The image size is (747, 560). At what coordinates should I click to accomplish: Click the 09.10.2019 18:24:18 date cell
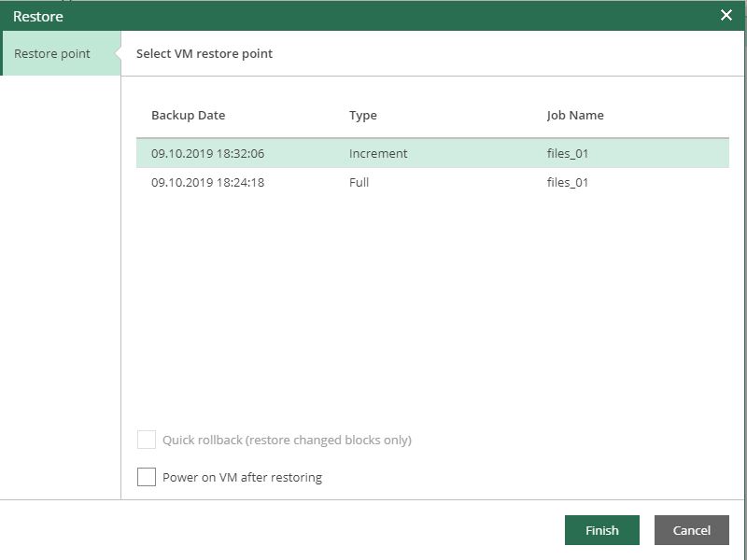[x=207, y=182]
